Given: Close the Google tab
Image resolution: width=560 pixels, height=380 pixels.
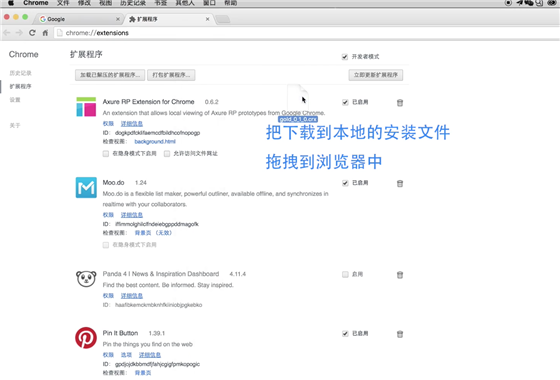Looking at the screenshot, I should (118, 19).
